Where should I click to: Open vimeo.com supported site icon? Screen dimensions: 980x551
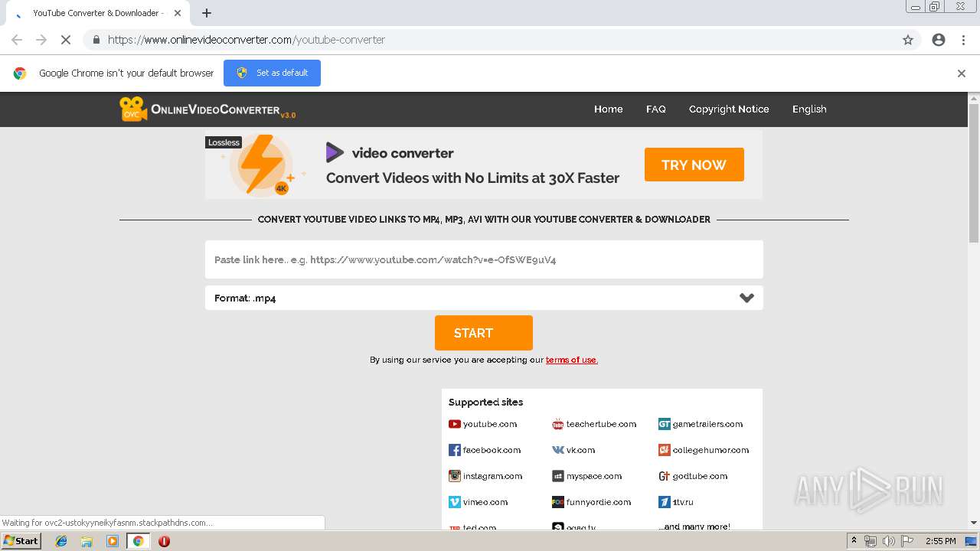pyautogui.click(x=455, y=502)
